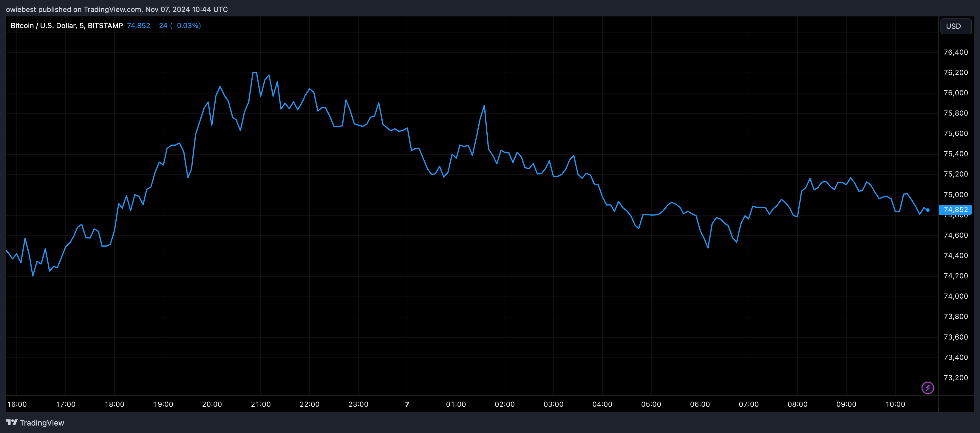Select the date marker 7 on the time axis
The image size is (980, 433).
coord(407,404)
